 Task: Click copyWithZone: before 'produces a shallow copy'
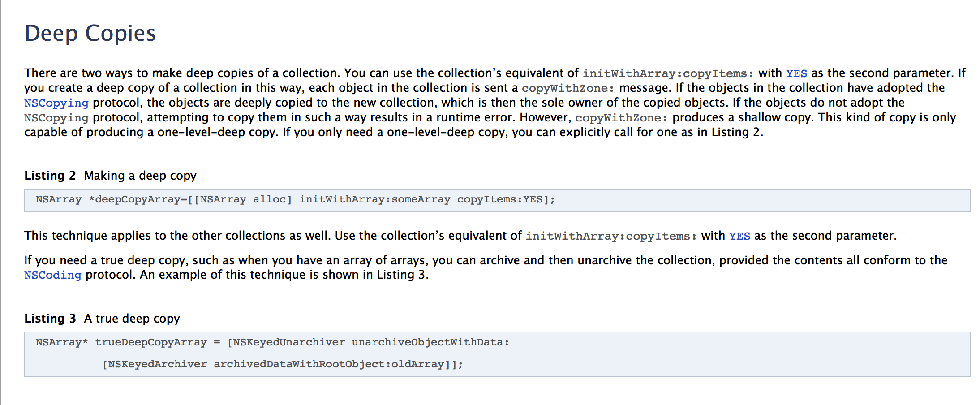(622, 118)
